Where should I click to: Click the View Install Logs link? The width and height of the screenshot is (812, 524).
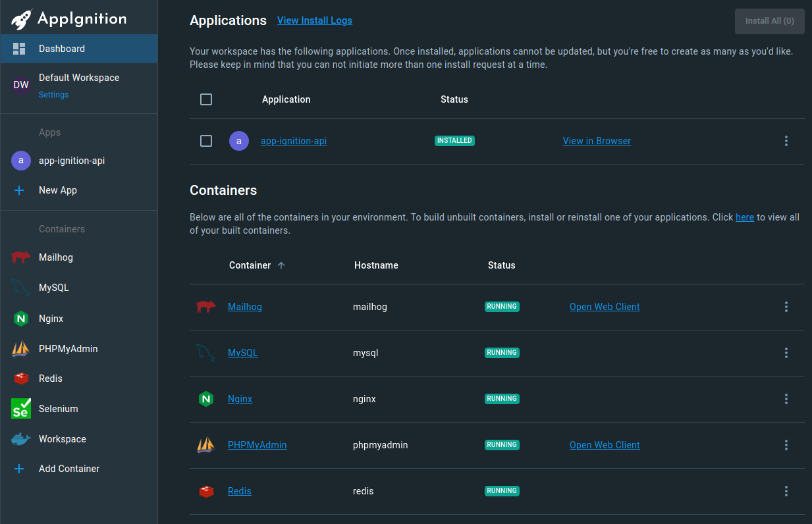point(314,20)
